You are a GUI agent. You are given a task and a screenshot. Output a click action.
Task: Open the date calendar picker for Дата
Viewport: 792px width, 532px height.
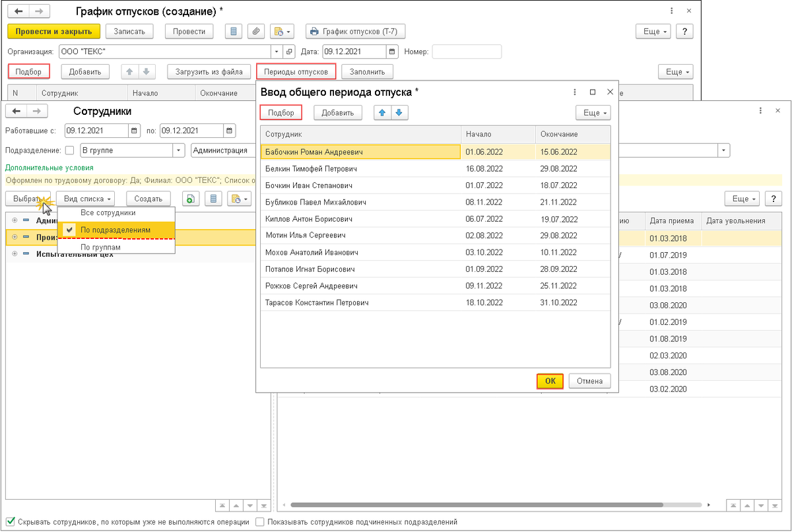click(392, 51)
